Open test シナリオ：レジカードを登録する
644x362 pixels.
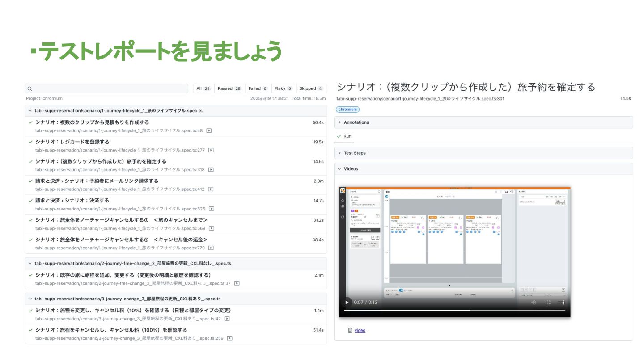tap(72, 142)
